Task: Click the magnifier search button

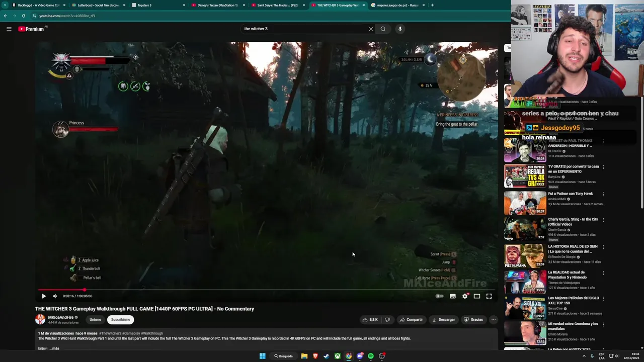Action: click(x=383, y=29)
